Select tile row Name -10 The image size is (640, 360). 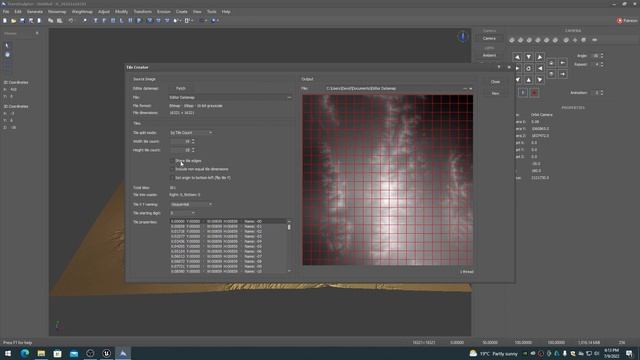(x=228, y=271)
